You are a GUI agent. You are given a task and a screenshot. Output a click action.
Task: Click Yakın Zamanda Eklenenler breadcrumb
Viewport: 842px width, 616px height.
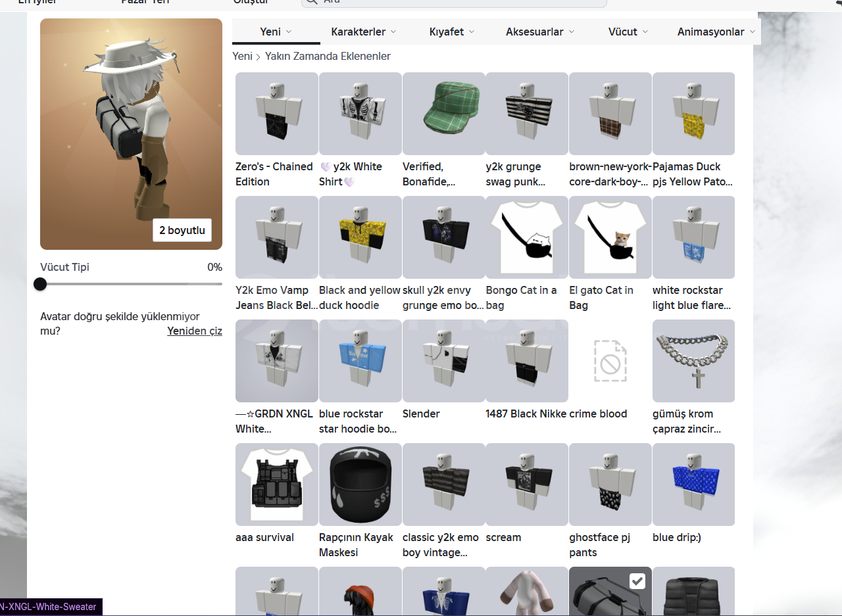[x=328, y=57]
